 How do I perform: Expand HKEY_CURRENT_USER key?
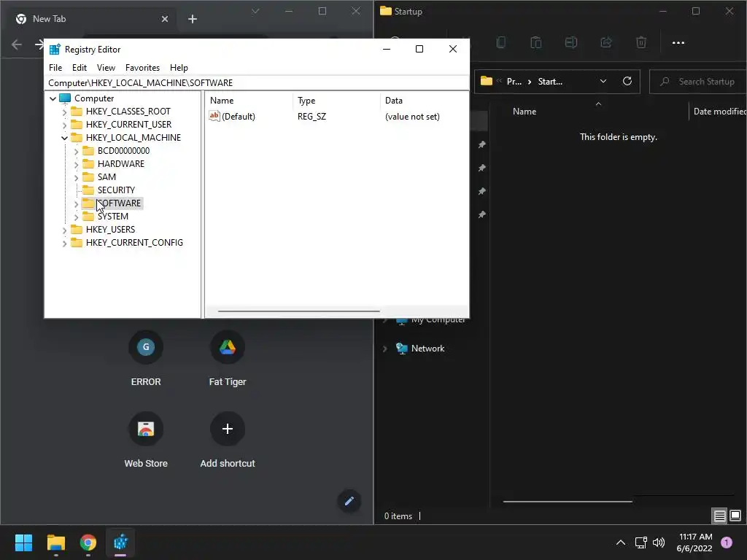click(x=64, y=125)
